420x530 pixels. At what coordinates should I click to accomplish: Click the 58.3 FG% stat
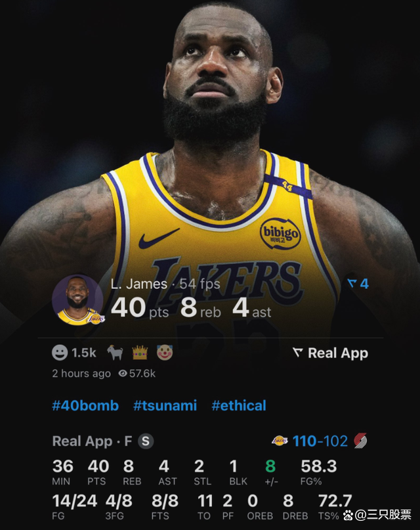pos(319,472)
